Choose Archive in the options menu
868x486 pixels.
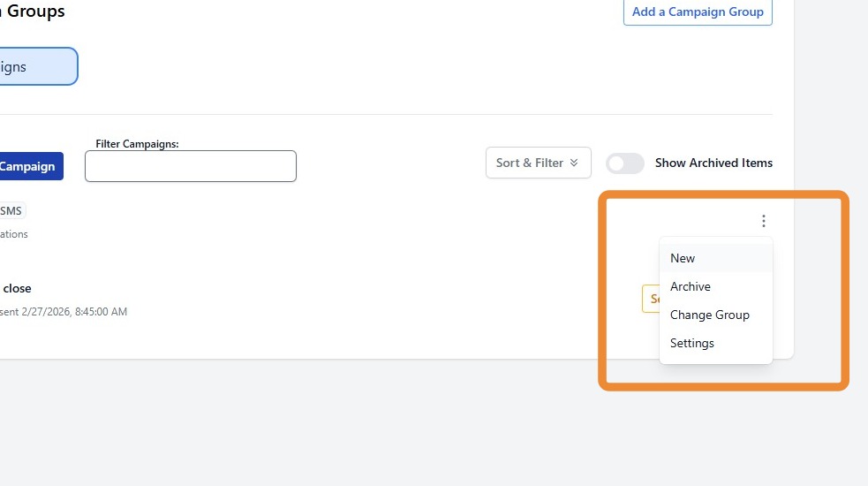coord(691,286)
